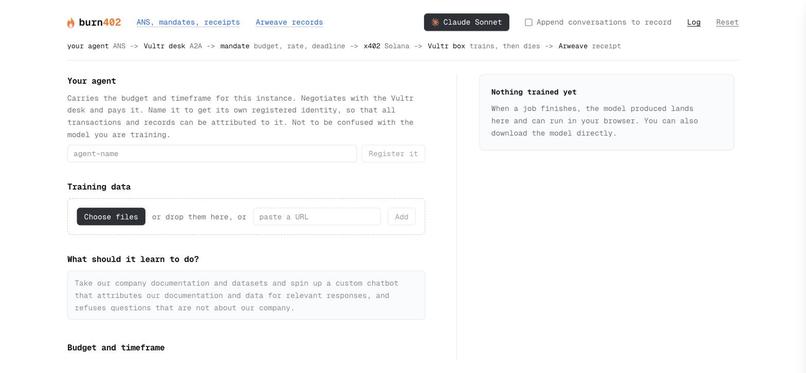This screenshot has height=373, width=806.
Task: Enable Append conversations to record checkbox
Action: [528, 23]
